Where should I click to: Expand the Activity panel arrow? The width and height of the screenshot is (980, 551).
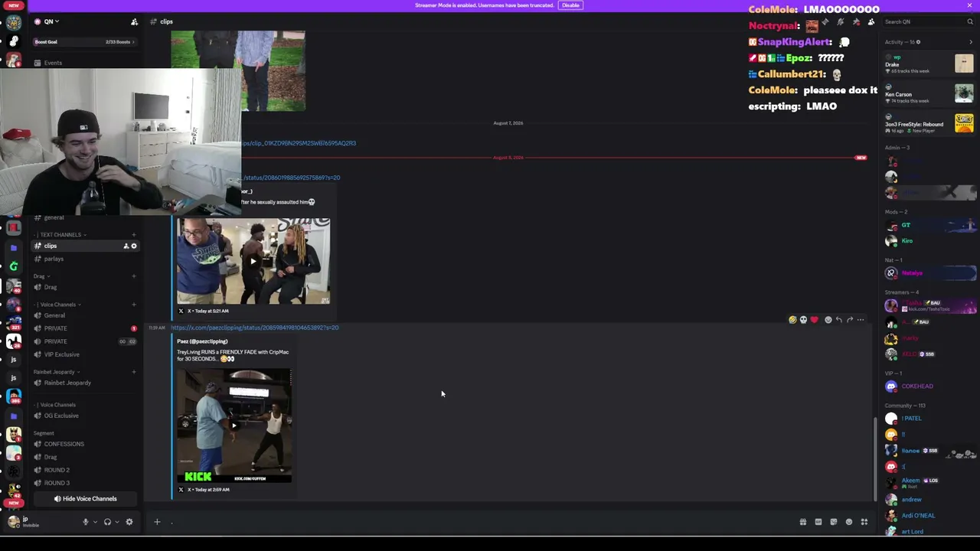point(971,42)
